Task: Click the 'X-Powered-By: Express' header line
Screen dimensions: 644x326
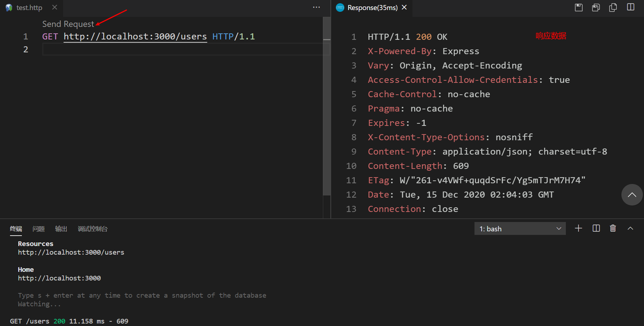Action: tap(423, 51)
